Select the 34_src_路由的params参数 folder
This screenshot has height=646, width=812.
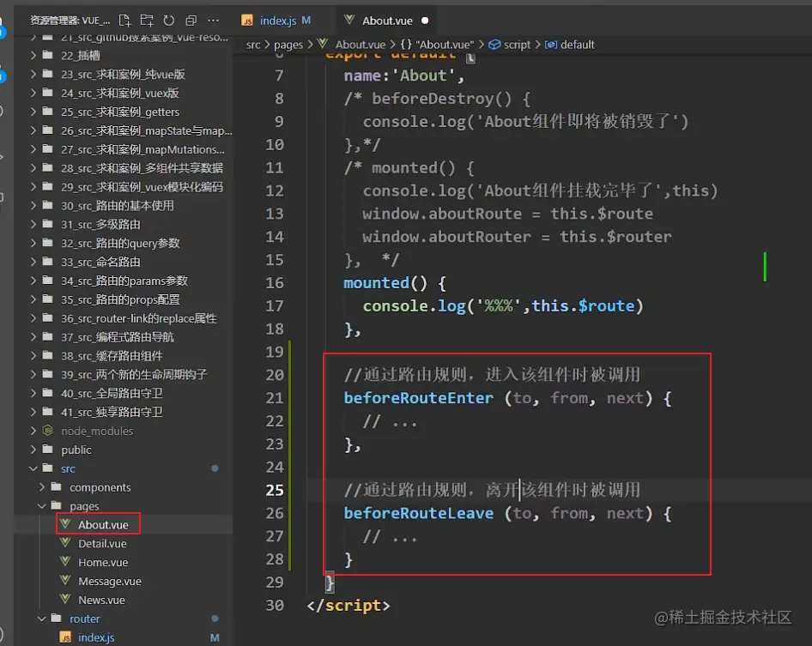point(124,281)
